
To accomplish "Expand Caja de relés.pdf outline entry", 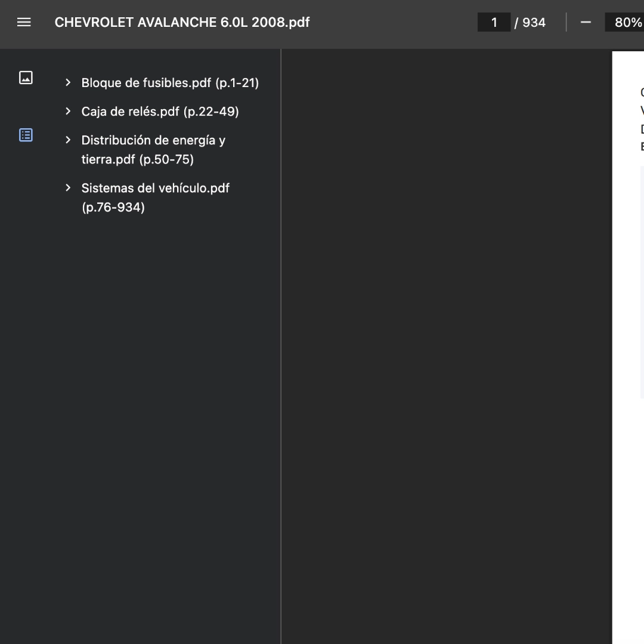I will pyautogui.click(x=68, y=112).
